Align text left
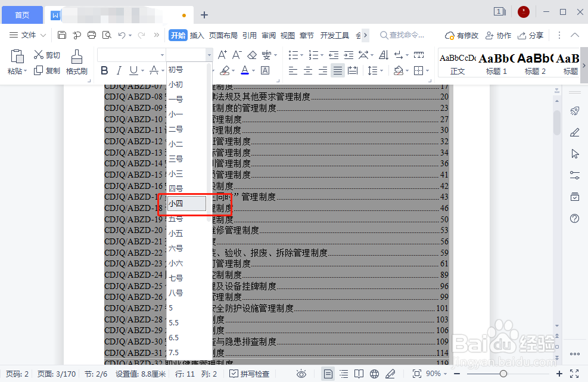Image resolution: width=588 pixels, height=382 pixels. pos(293,70)
